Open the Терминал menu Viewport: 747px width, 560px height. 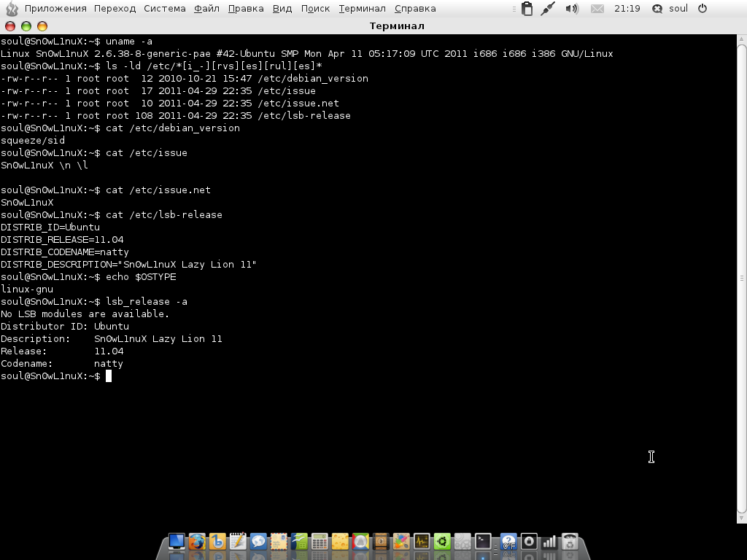point(362,9)
